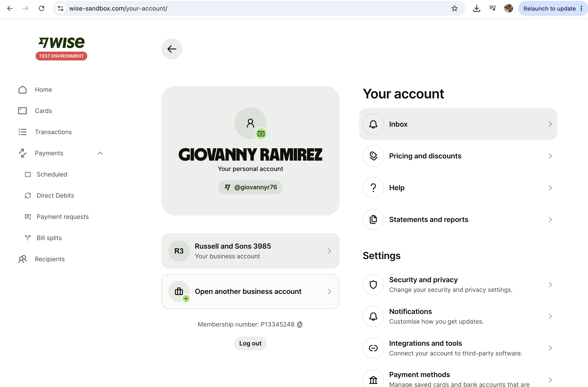Click the Pricing and discounts tag icon
The height and width of the screenshot is (387, 588).
[373, 156]
